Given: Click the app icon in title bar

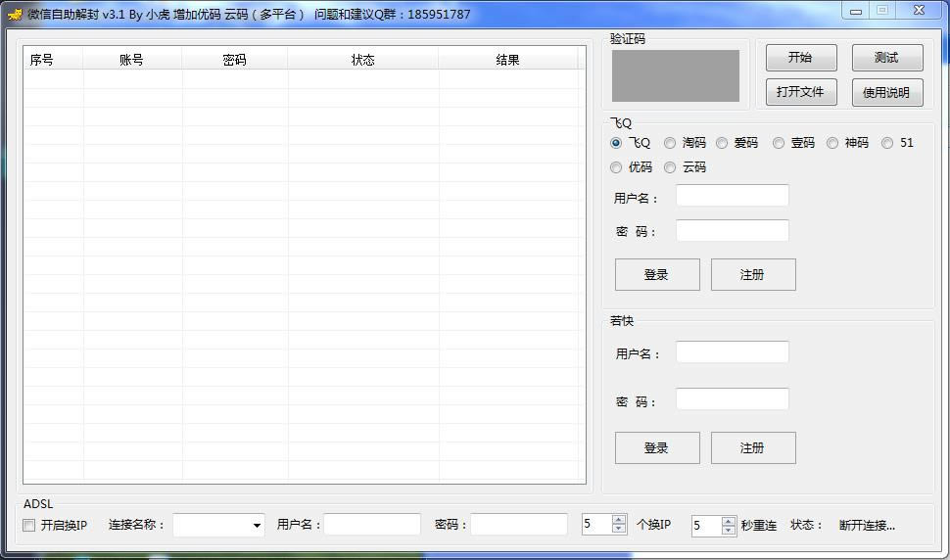Looking at the screenshot, I should point(15,14).
